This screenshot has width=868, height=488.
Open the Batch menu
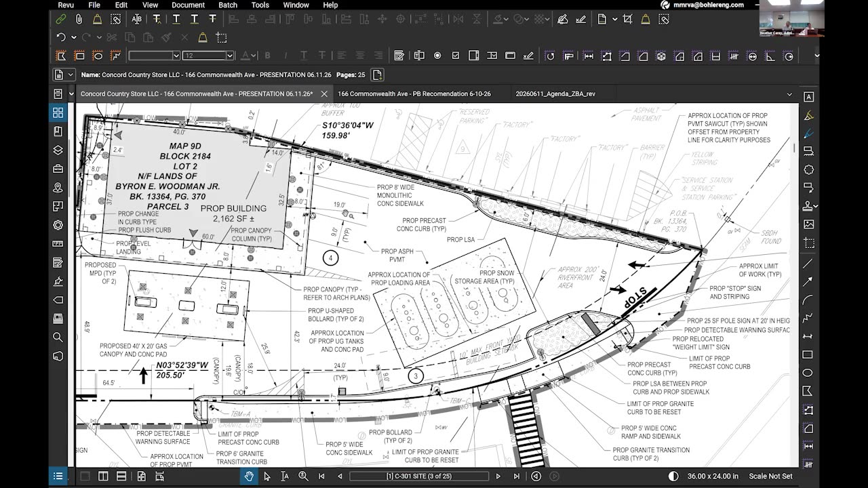pyautogui.click(x=228, y=5)
